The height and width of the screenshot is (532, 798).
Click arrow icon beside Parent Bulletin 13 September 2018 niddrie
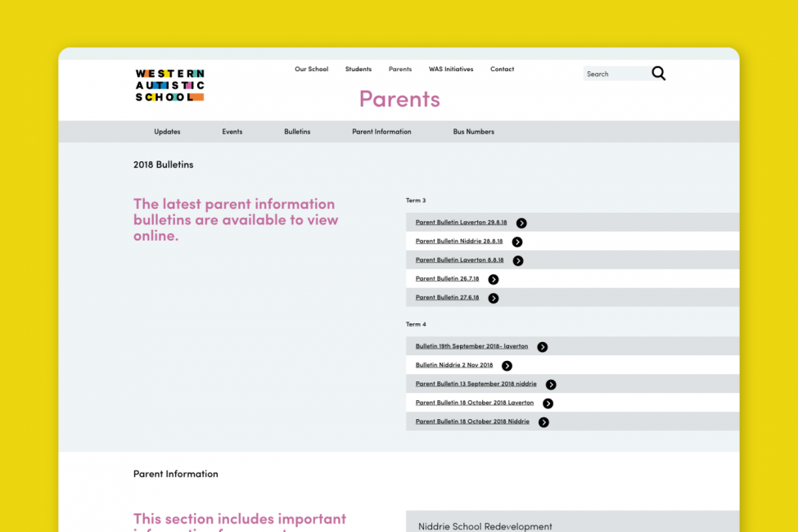pyautogui.click(x=551, y=385)
